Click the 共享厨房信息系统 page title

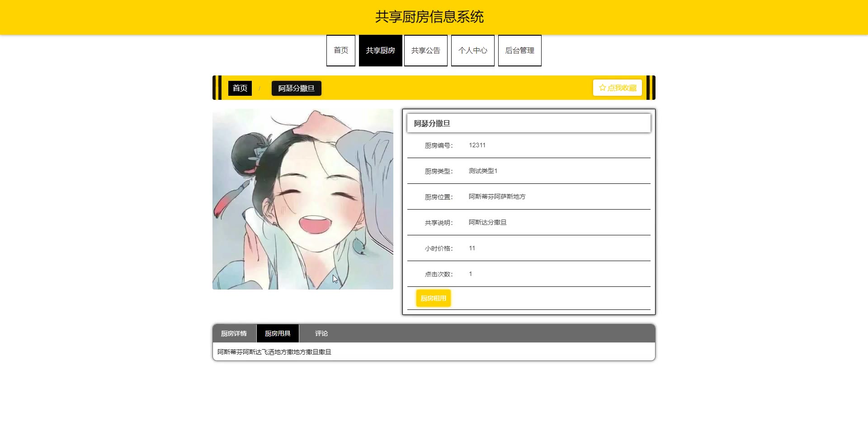pos(429,17)
